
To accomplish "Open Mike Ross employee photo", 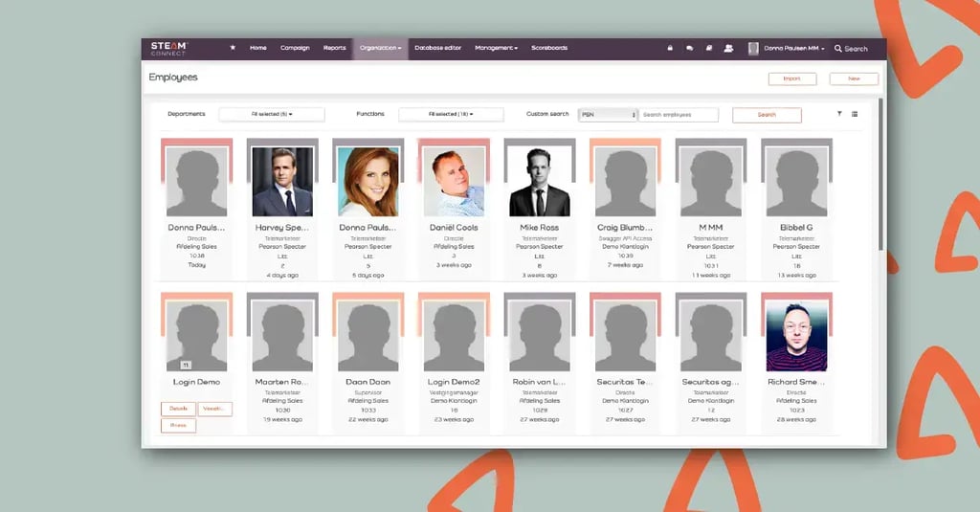I will 540,181.
